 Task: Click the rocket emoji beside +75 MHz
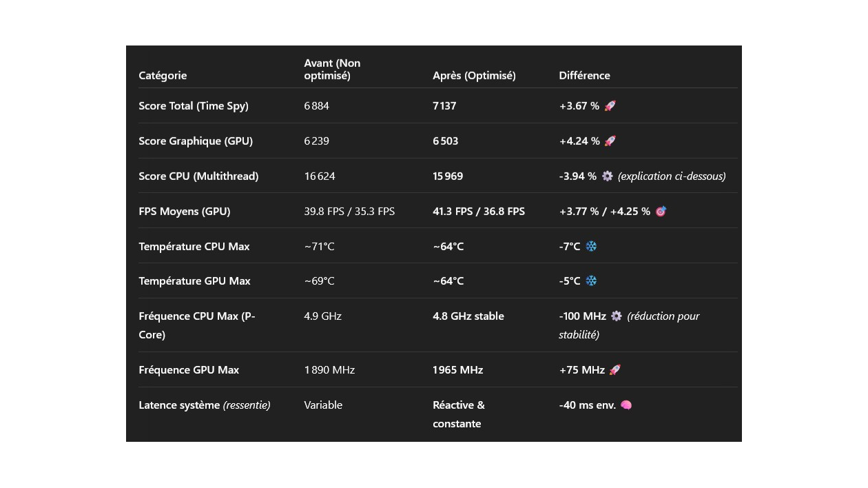click(x=615, y=370)
